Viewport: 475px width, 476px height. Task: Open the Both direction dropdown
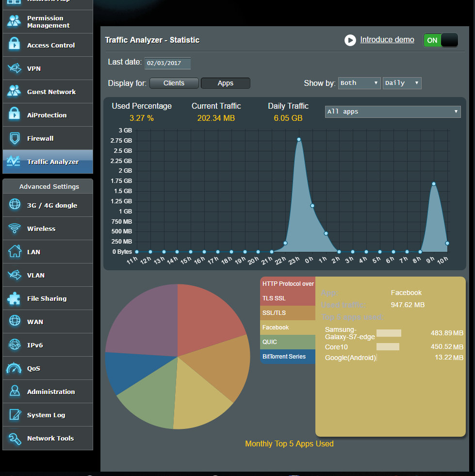[x=359, y=83]
